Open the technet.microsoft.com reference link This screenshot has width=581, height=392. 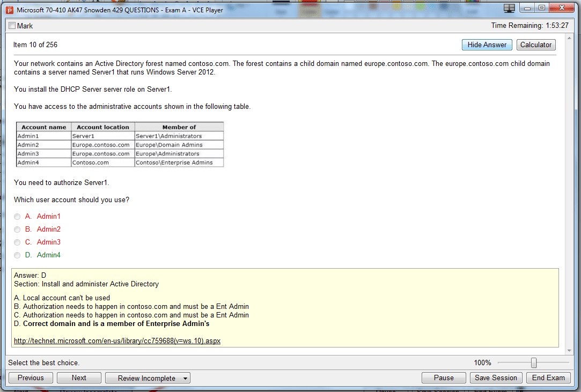(x=117, y=341)
